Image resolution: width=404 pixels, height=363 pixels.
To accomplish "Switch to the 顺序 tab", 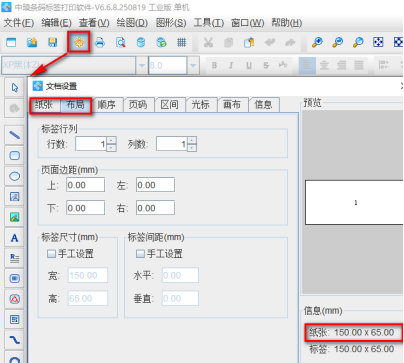I will coord(107,105).
